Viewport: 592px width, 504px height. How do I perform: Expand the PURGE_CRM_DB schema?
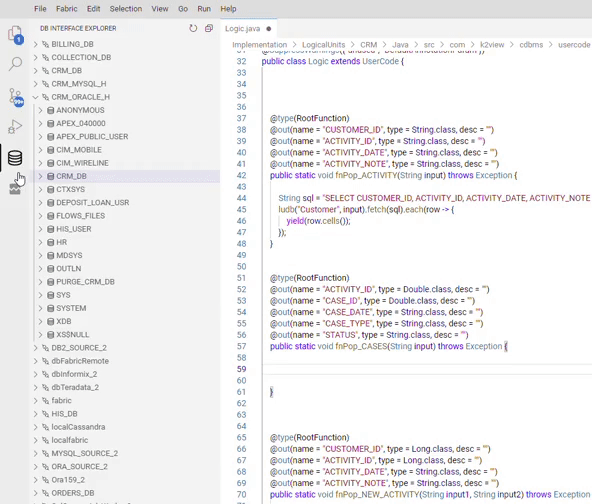40,282
